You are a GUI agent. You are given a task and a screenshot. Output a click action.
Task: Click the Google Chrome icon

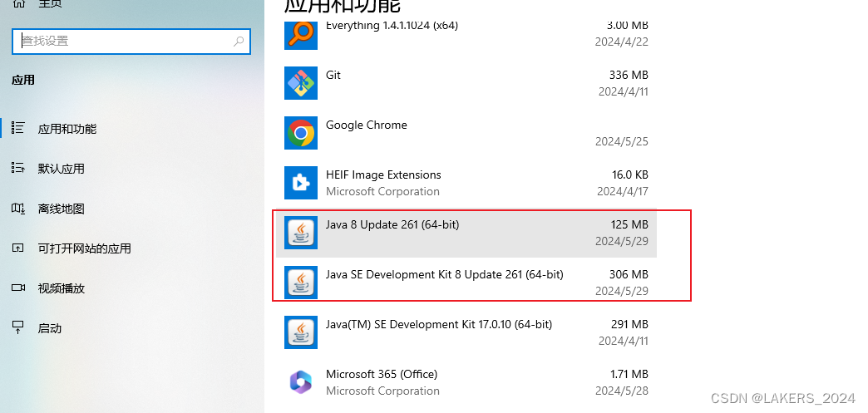point(301,133)
